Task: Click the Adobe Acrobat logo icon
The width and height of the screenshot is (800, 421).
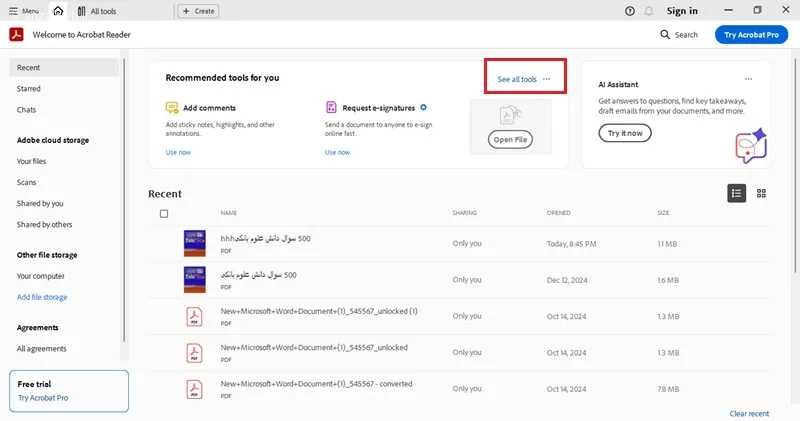Action: point(16,35)
